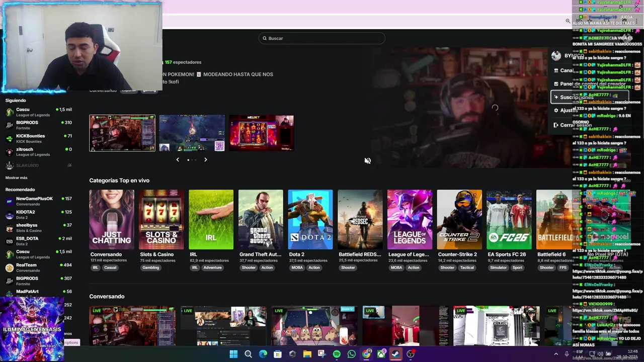644x362 pixels.
Task: Go to previous featured stream
Action: coord(178,160)
